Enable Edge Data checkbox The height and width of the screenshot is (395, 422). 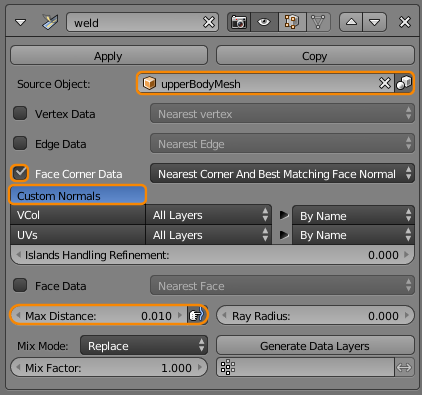[20, 143]
